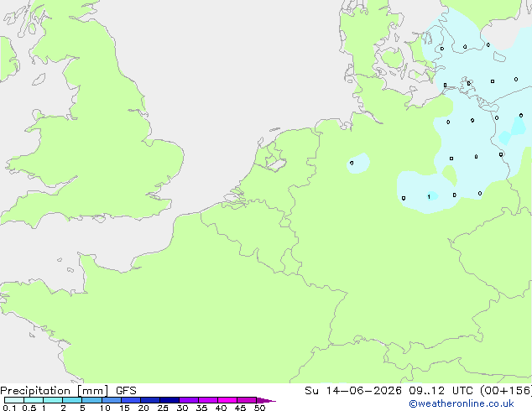Click the 40–45 mm magenta swatch
This screenshot has width=532, height=411.
[227, 400]
